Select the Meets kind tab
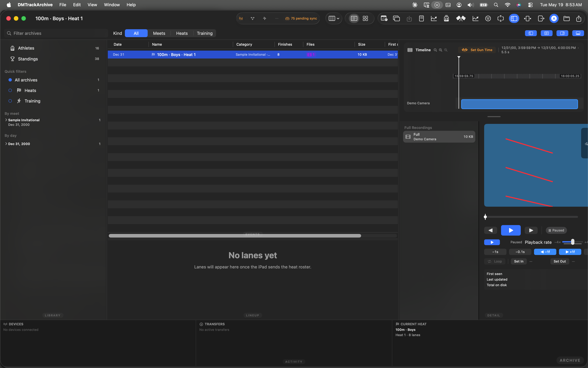The height and width of the screenshot is (368, 588). (159, 33)
